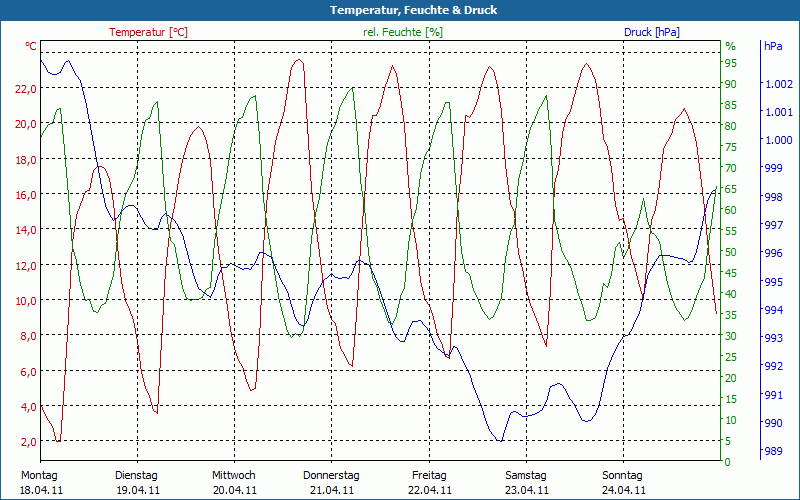Click the '18,0' temperature tick label
This screenshot has width=800, height=500.
(x=27, y=160)
